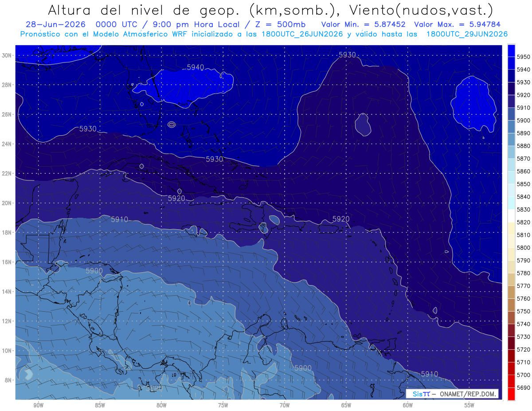
Task: Click the colorbar label 5790
Action: [x=523, y=260]
